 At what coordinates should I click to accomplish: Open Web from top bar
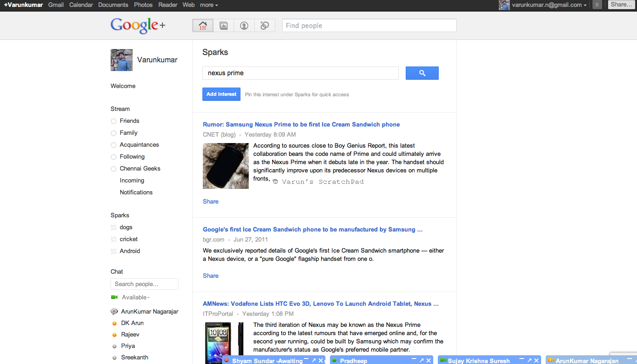[x=189, y=5]
